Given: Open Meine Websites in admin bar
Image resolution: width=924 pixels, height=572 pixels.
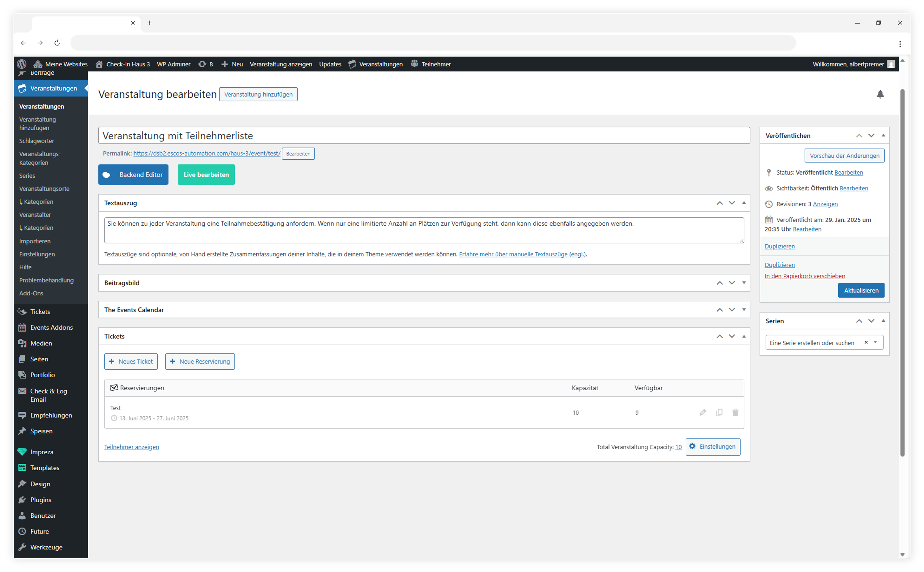Looking at the screenshot, I should click(61, 64).
